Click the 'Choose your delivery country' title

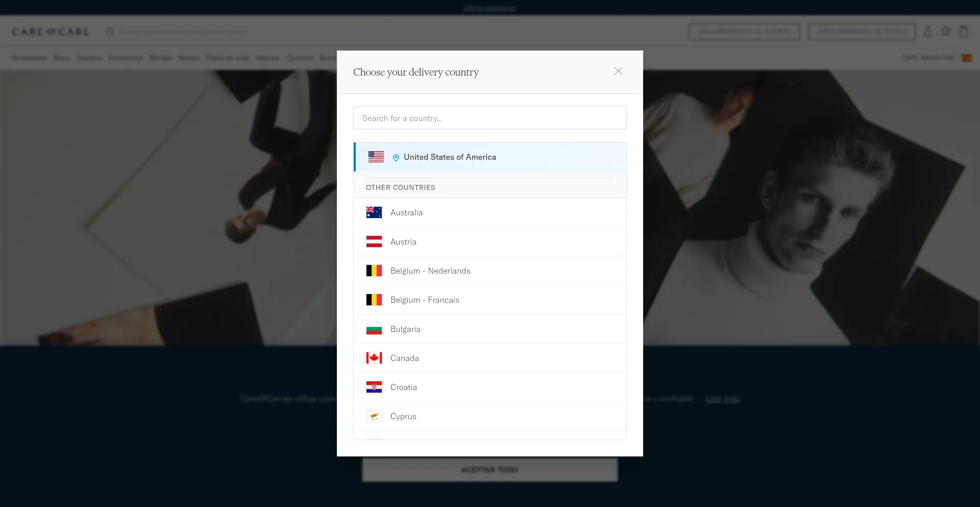[416, 72]
